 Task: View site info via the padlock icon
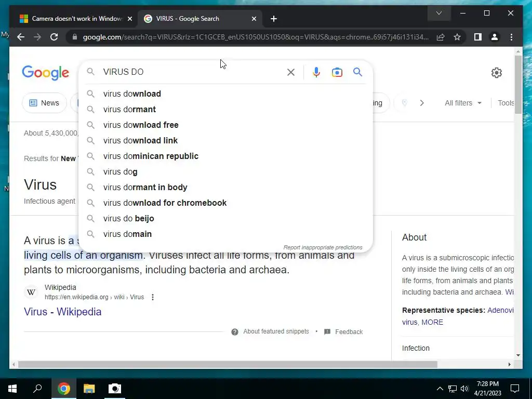[75, 37]
